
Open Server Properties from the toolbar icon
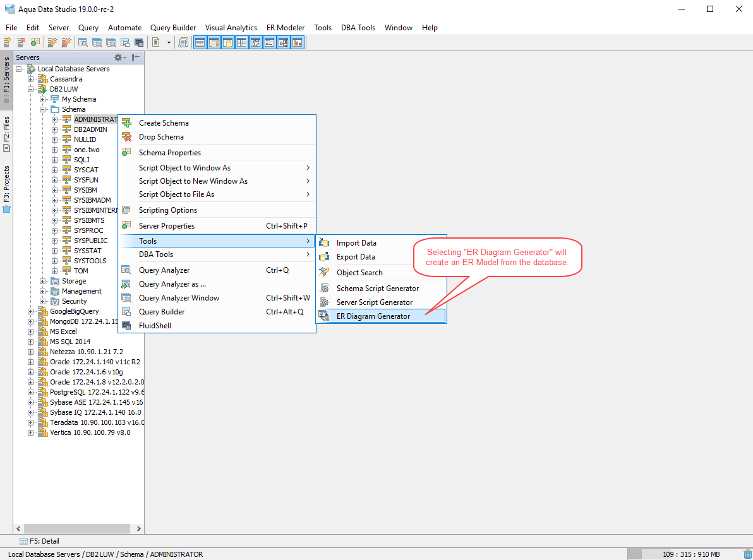[35, 43]
